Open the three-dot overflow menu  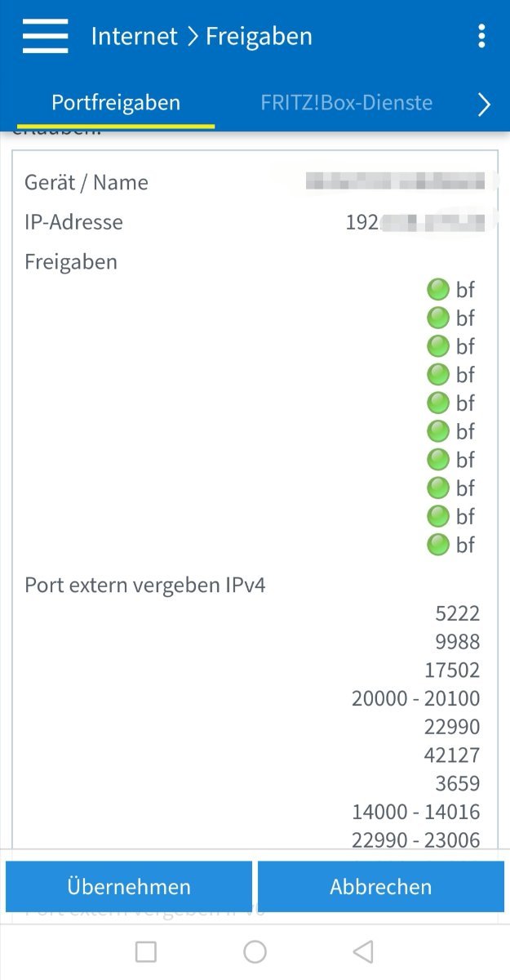point(481,36)
